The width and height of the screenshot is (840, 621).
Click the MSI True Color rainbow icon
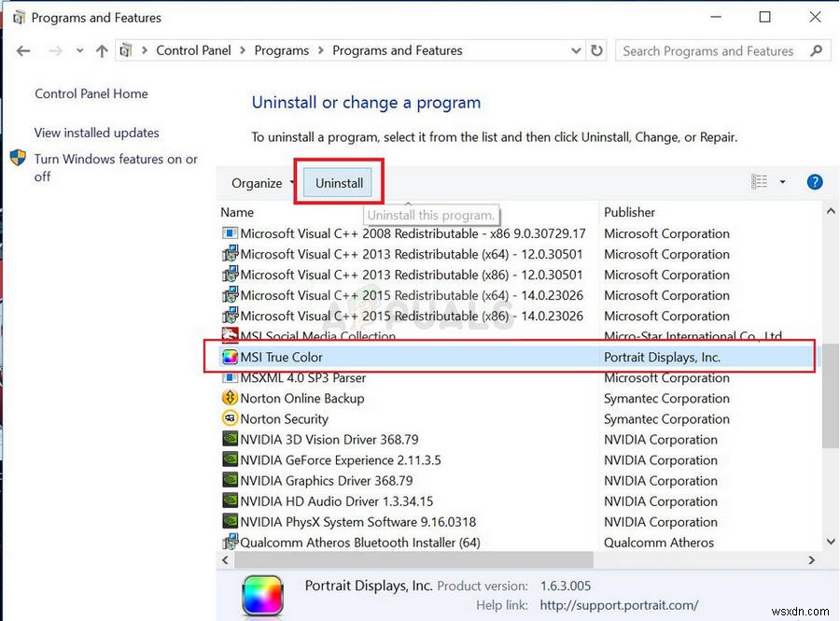coord(230,357)
